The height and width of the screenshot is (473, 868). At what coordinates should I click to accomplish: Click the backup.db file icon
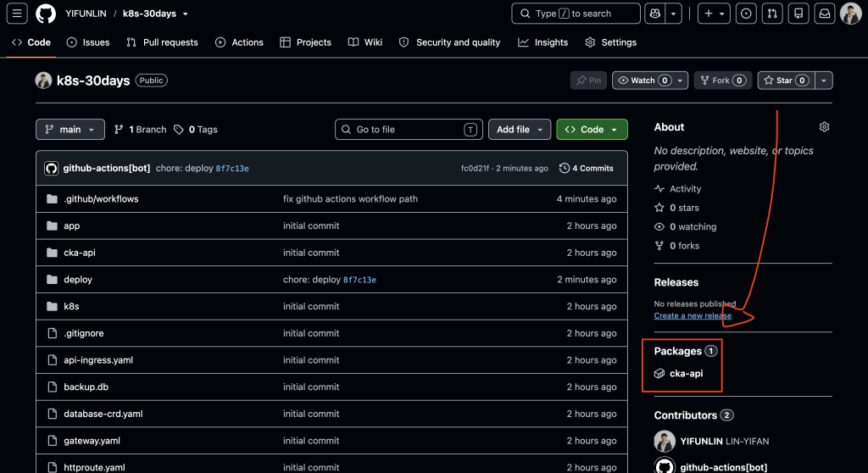(52, 387)
